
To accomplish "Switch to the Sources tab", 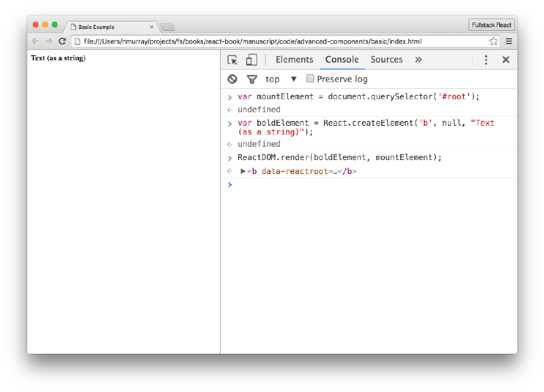I will tap(387, 60).
